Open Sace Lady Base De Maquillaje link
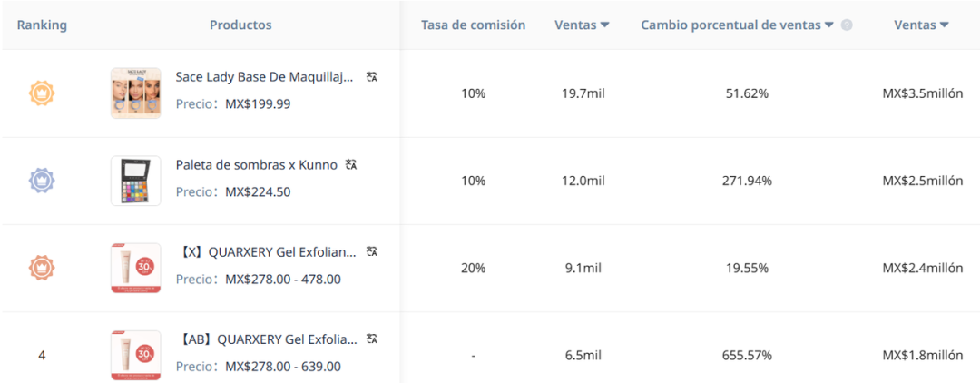The image size is (980, 383). (x=265, y=77)
